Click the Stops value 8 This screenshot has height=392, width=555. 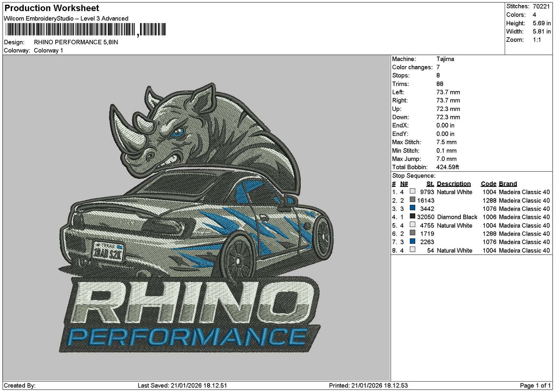(x=438, y=76)
